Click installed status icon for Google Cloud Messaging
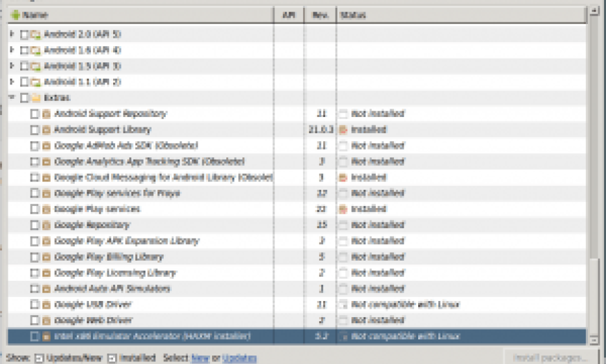Screen dimensions: 606x364 point(343,177)
